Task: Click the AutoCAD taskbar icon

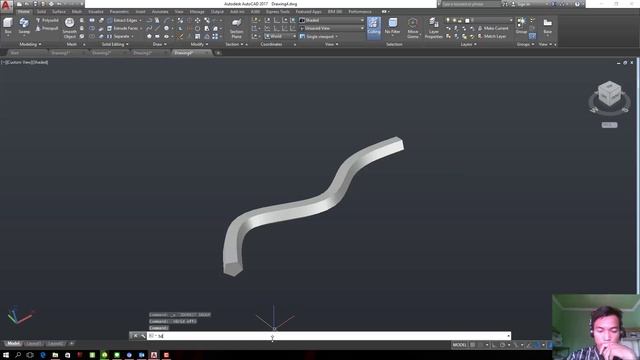Action: pyautogui.click(x=154, y=355)
